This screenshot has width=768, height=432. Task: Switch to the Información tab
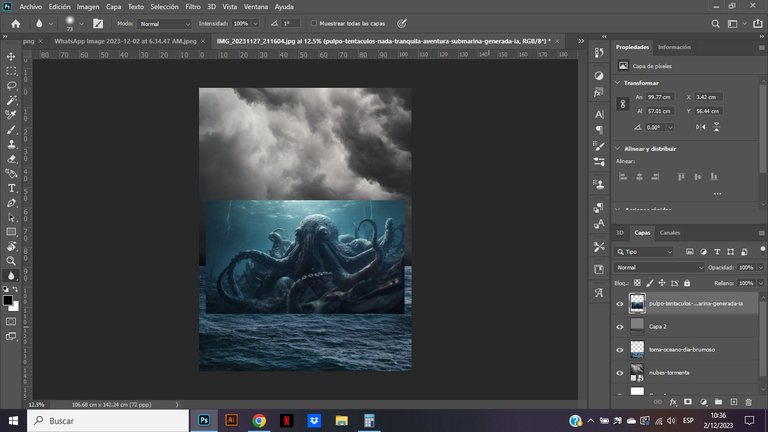[674, 47]
